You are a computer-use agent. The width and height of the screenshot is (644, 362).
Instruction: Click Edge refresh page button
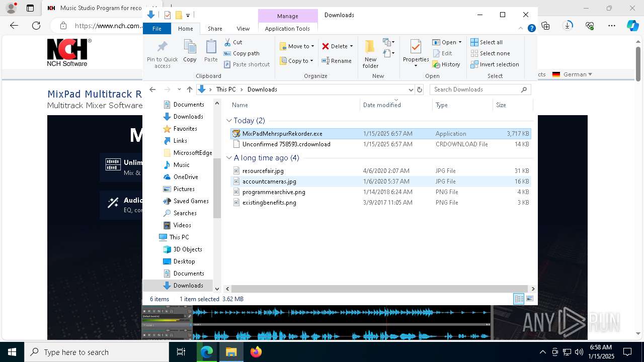click(36, 26)
